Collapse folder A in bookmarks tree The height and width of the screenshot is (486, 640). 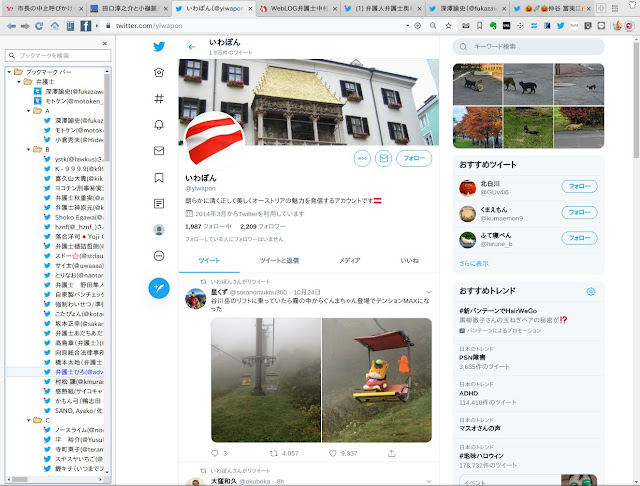point(29,111)
